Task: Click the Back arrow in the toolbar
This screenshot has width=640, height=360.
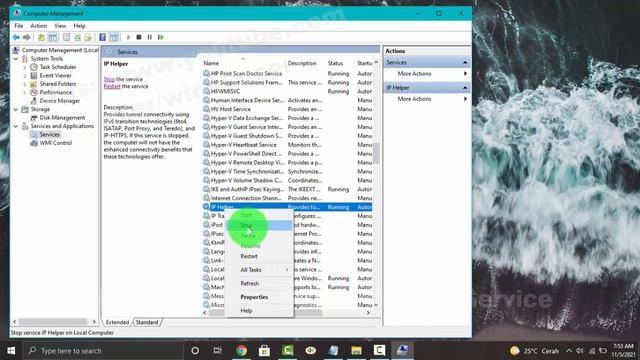Action: click(16, 37)
